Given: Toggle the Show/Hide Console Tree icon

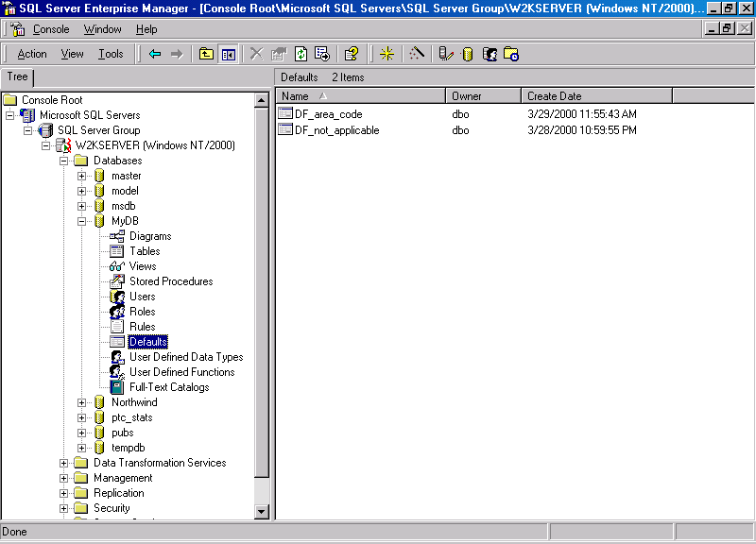Looking at the screenshot, I should point(228,54).
